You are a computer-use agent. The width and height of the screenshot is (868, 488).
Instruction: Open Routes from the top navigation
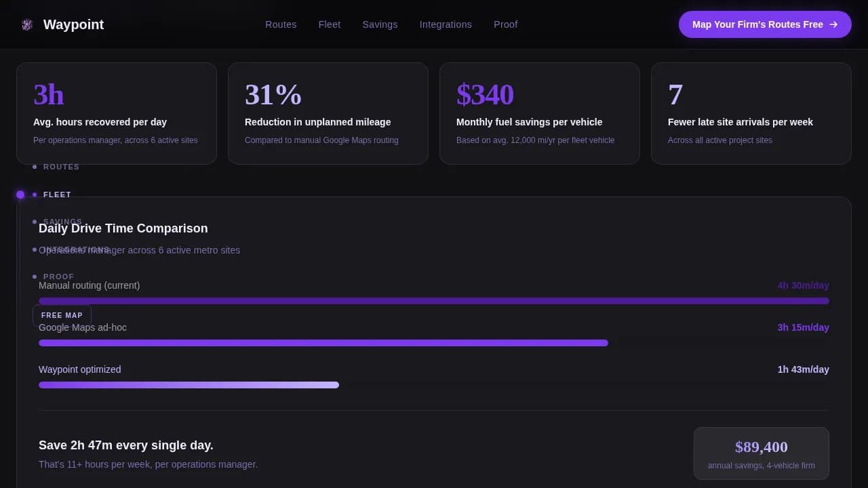(x=281, y=24)
